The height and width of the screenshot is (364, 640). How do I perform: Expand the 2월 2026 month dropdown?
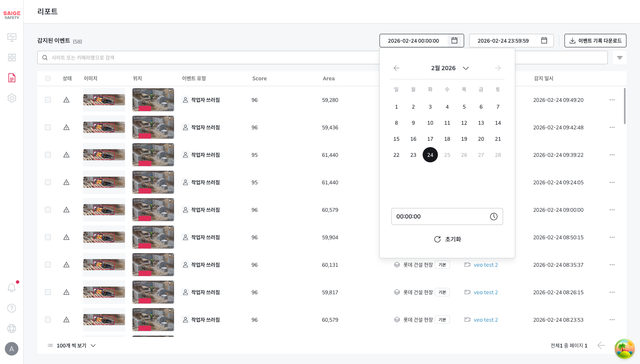[450, 68]
